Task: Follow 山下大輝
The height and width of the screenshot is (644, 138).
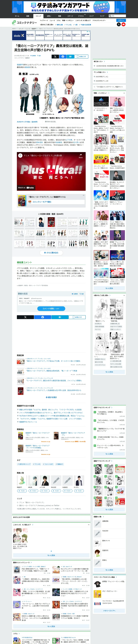Action: pyautogui.click(x=45, y=491)
